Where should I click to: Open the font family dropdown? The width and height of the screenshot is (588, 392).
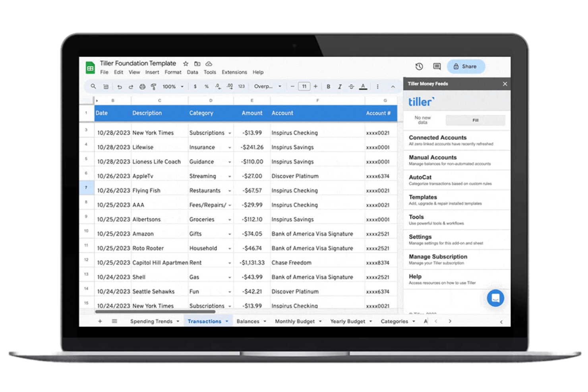click(267, 86)
